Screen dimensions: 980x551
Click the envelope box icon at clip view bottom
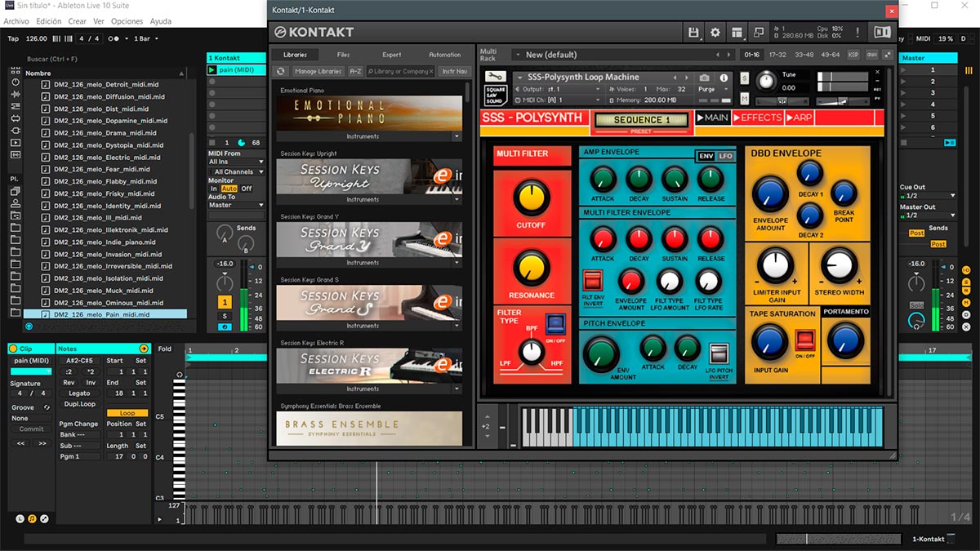coord(44,518)
